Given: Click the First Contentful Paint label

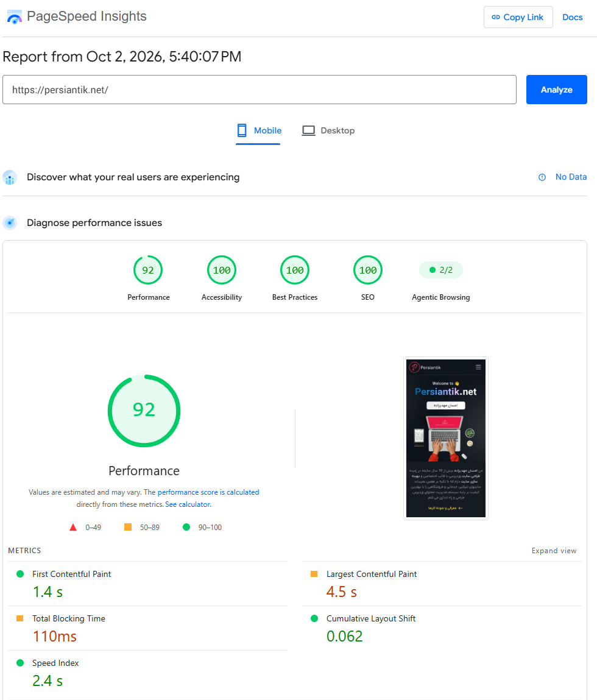Looking at the screenshot, I should 71,574.
